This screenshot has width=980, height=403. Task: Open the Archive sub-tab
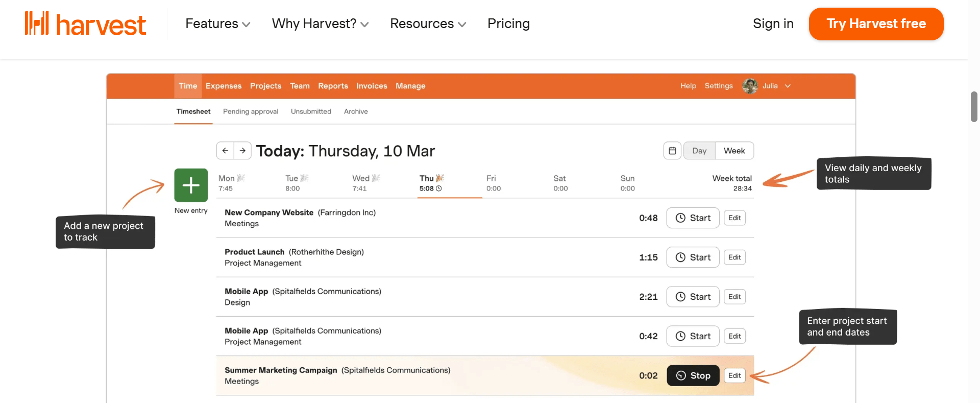coord(356,111)
